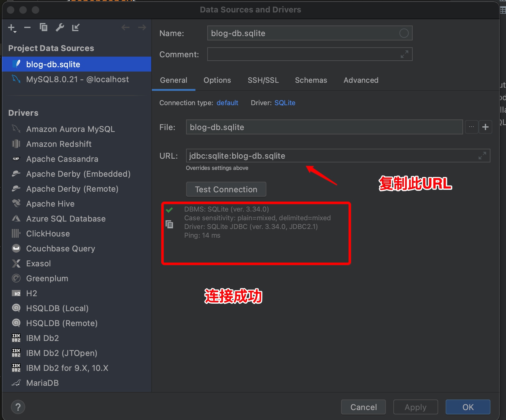The width and height of the screenshot is (506, 420).
Task: Open the SQLite driver link
Action: point(285,103)
